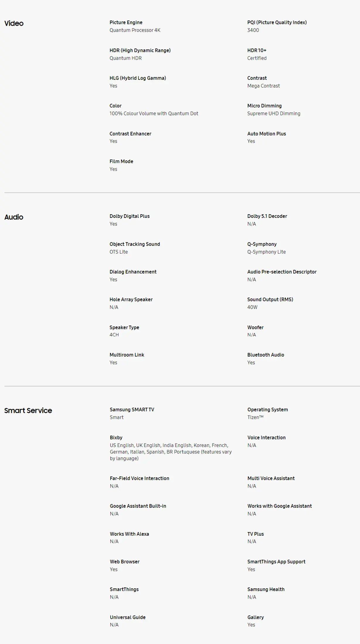Select the HDR 10+ spec label
Image resolution: width=360 pixels, height=644 pixels.
pos(257,50)
